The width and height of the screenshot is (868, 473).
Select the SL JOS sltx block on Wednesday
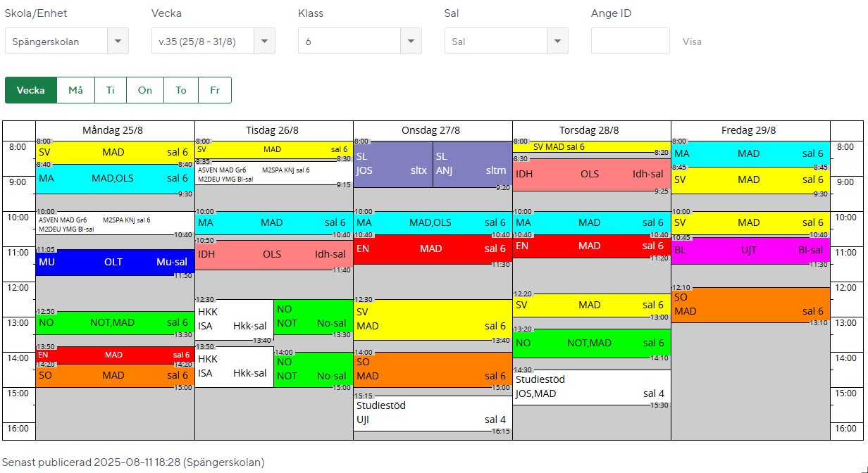tap(392, 164)
